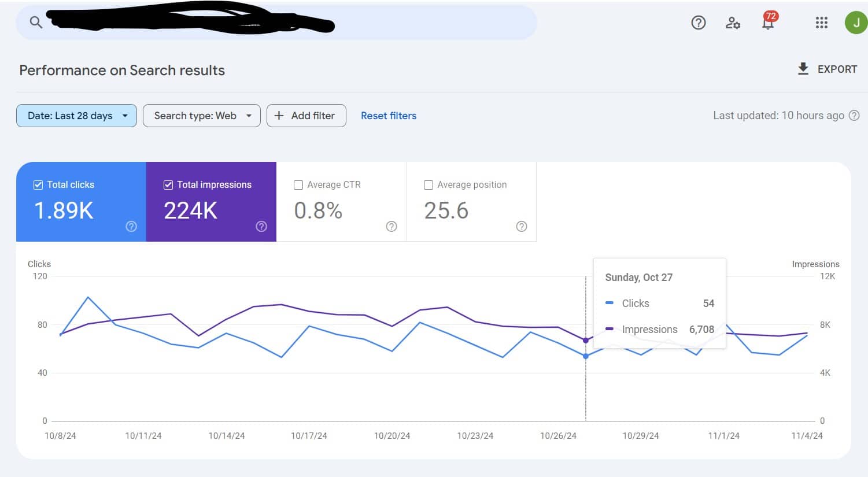This screenshot has height=477, width=868.
Task: Show help for Average CTR metric
Action: (391, 226)
